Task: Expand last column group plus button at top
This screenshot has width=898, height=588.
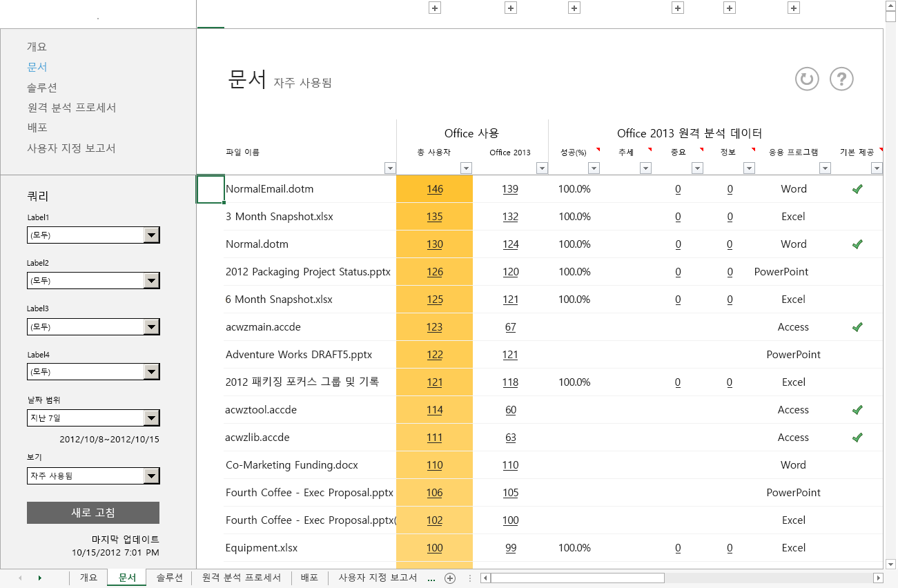Action: [794, 8]
